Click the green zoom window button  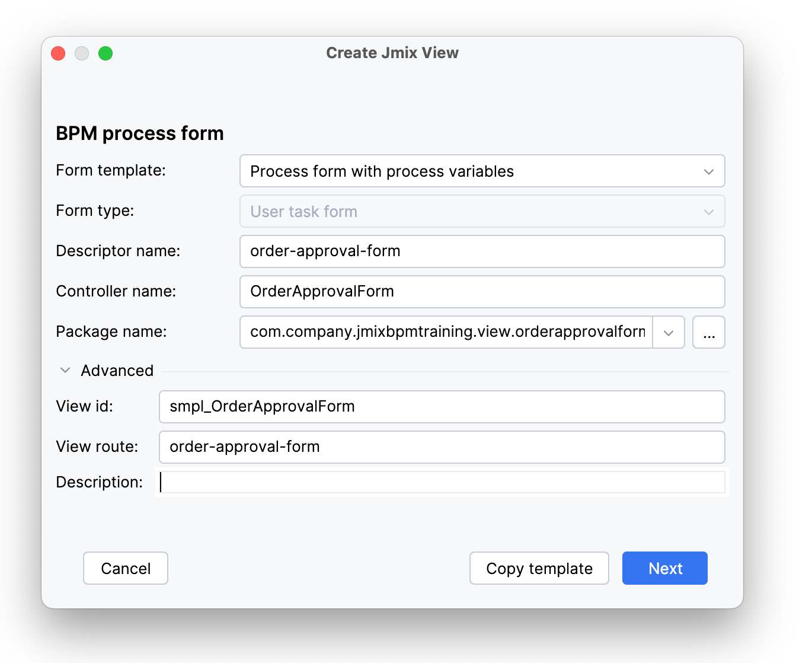tap(106, 53)
